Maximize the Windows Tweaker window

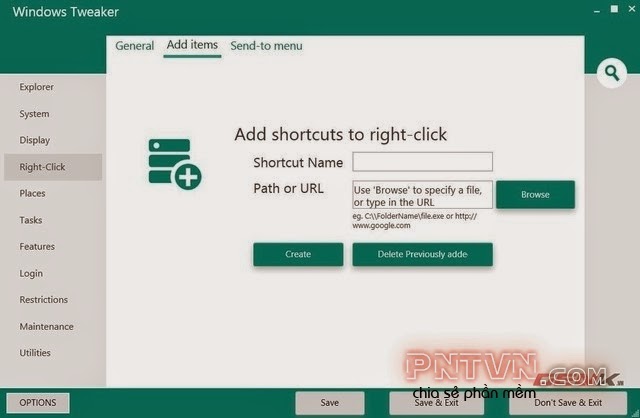(x=614, y=9)
